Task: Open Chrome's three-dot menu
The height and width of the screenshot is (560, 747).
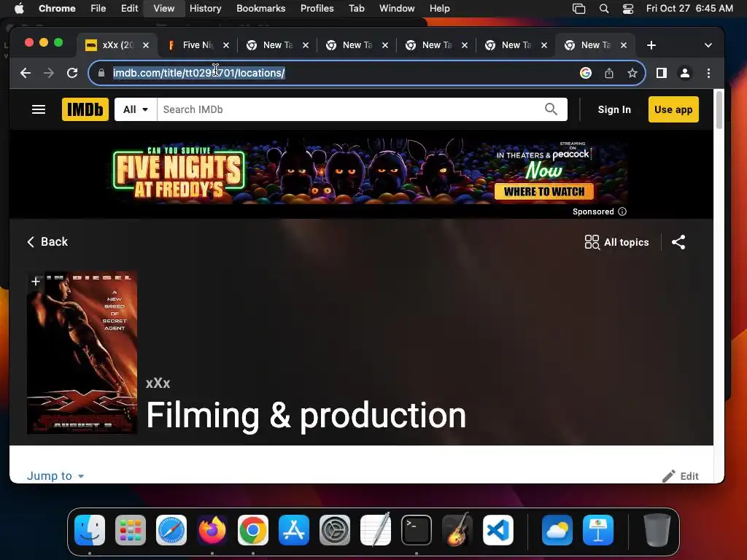Action: (x=708, y=73)
